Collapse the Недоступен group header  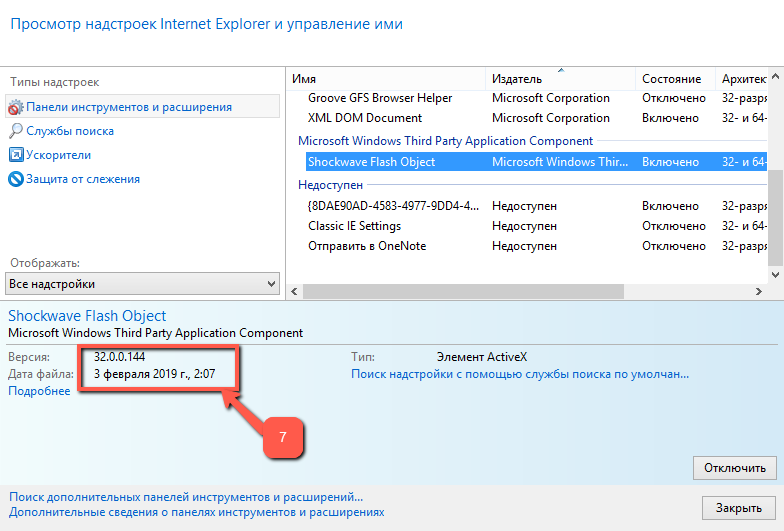[330, 185]
